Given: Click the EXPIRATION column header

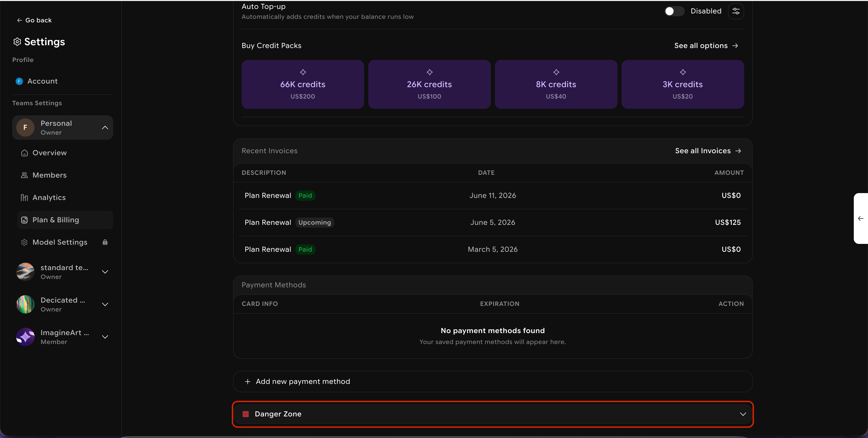Looking at the screenshot, I should 500,304.
